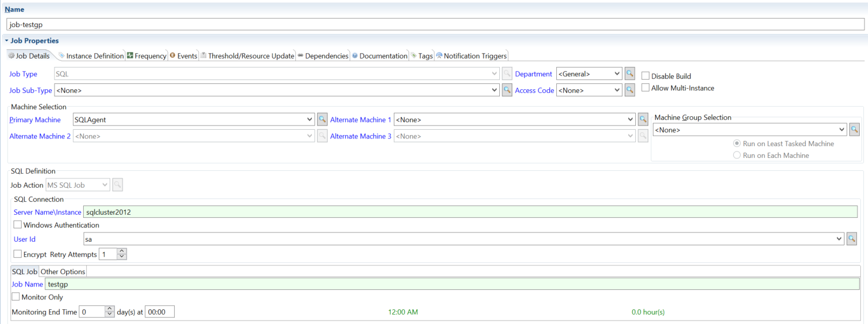Open the Department lookup magnifier icon
Image resolution: width=868 pixels, height=324 pixels.
tap(629, 74)
